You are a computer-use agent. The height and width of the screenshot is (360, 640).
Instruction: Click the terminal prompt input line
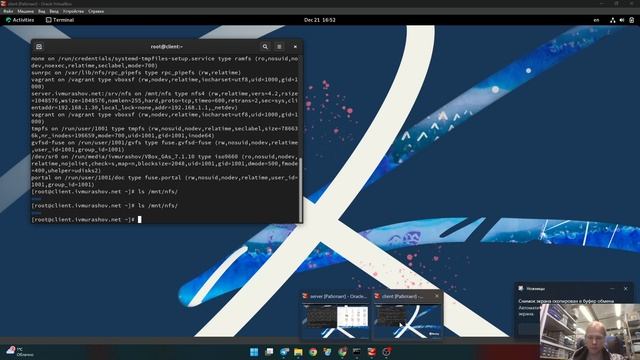click(165, 220)
